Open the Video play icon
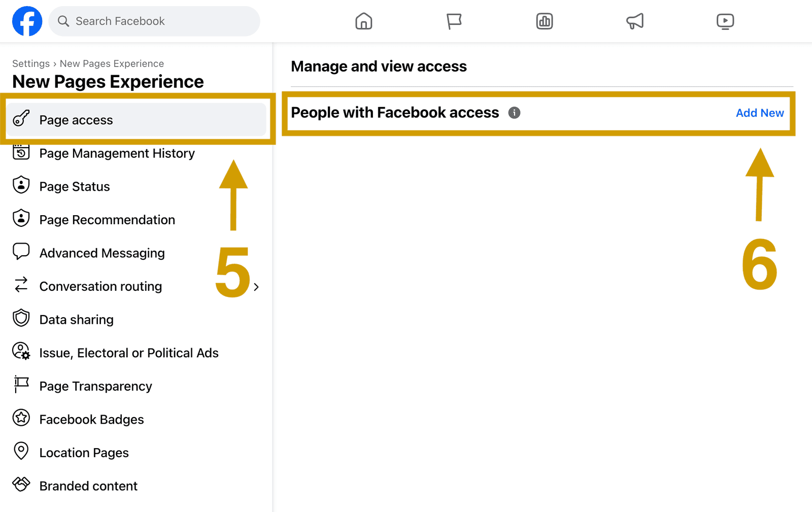 click(725, 21)
